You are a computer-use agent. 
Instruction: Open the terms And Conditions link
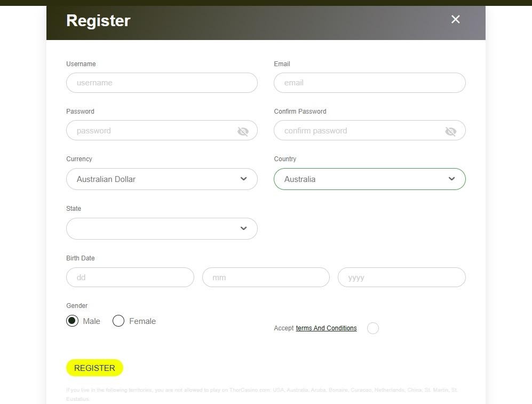pos(326,328)
